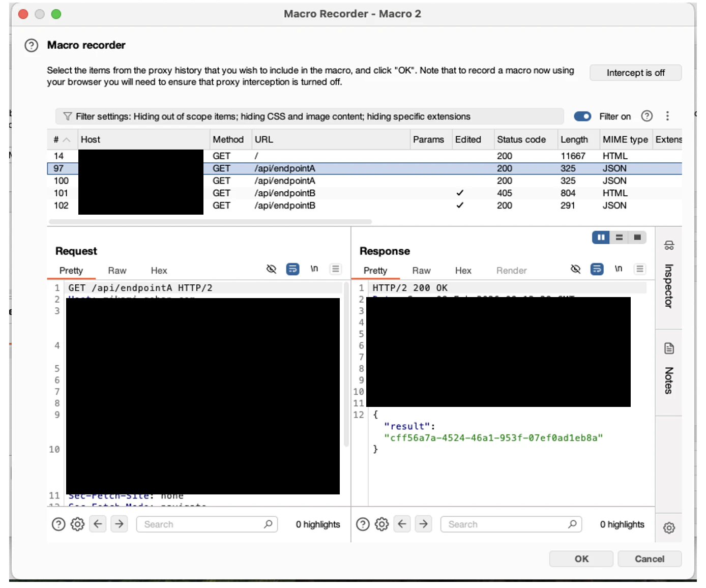Focus the Request search field
This screenshot has width=706, height=588.
coord(207,524)
